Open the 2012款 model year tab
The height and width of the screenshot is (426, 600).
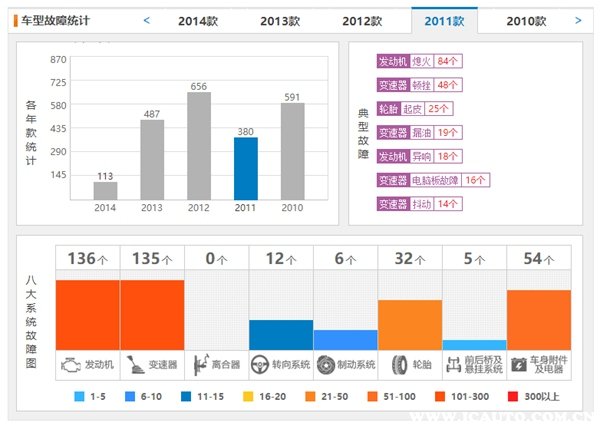click(362, 20)
